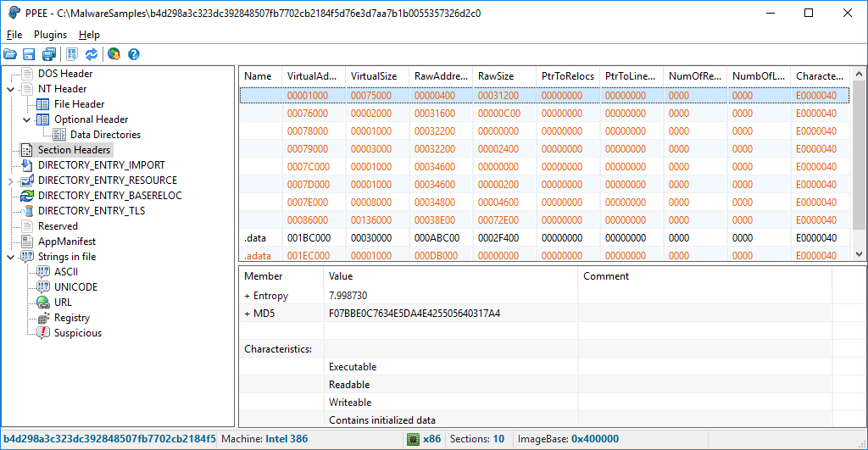This screenshot has width=868, height=450.
Task: Open the Plugins menu
Action: [x=50, y=35]
